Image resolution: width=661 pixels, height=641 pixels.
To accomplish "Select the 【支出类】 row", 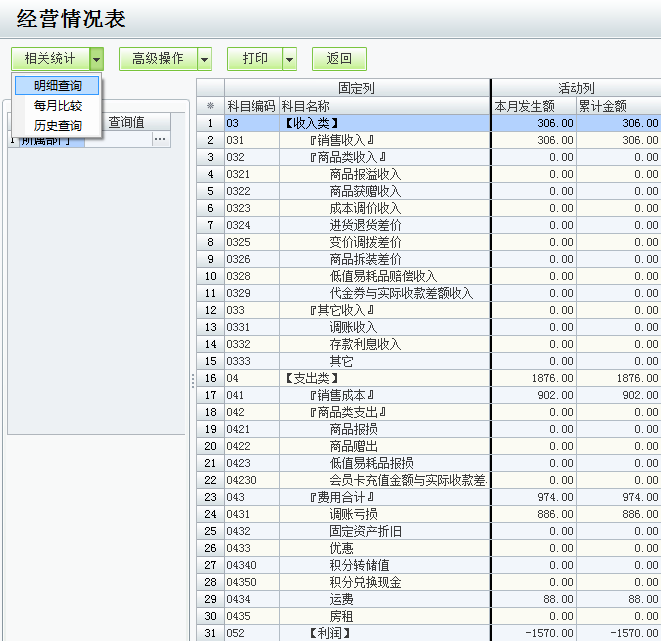I will 429,378.
